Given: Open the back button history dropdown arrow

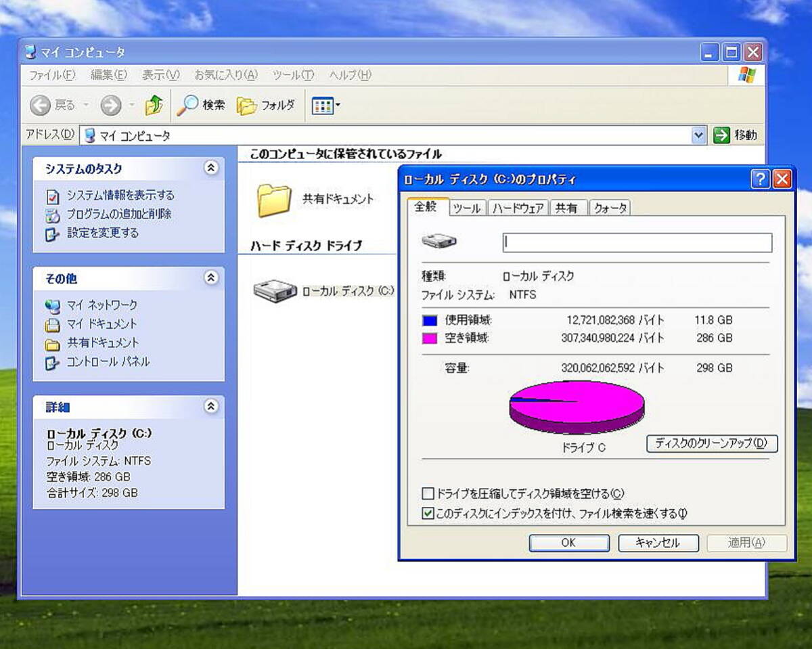Looking at the screenshot, I should pyautogui.click(x=86, y=106).
